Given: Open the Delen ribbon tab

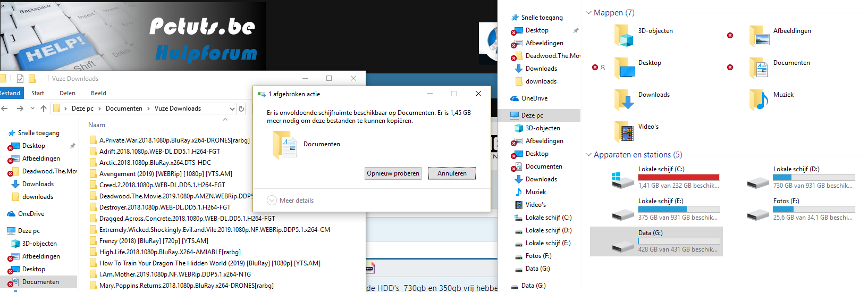Looking at the screenshot, I should pos(68,93).
